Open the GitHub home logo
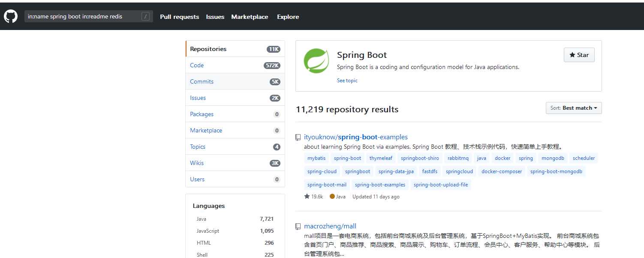Screen dimensions: 644x258 point(11,17)
